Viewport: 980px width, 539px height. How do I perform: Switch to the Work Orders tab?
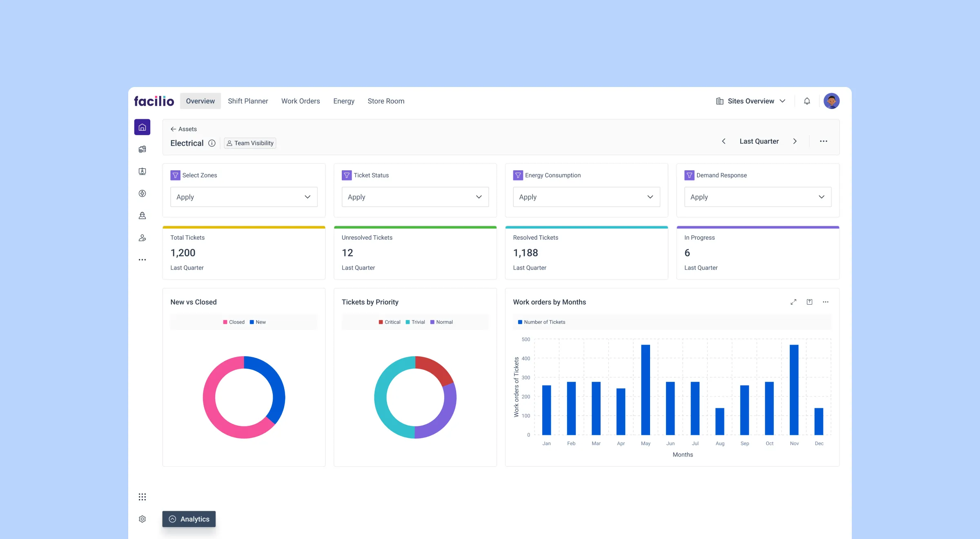(x=301, y=101)
